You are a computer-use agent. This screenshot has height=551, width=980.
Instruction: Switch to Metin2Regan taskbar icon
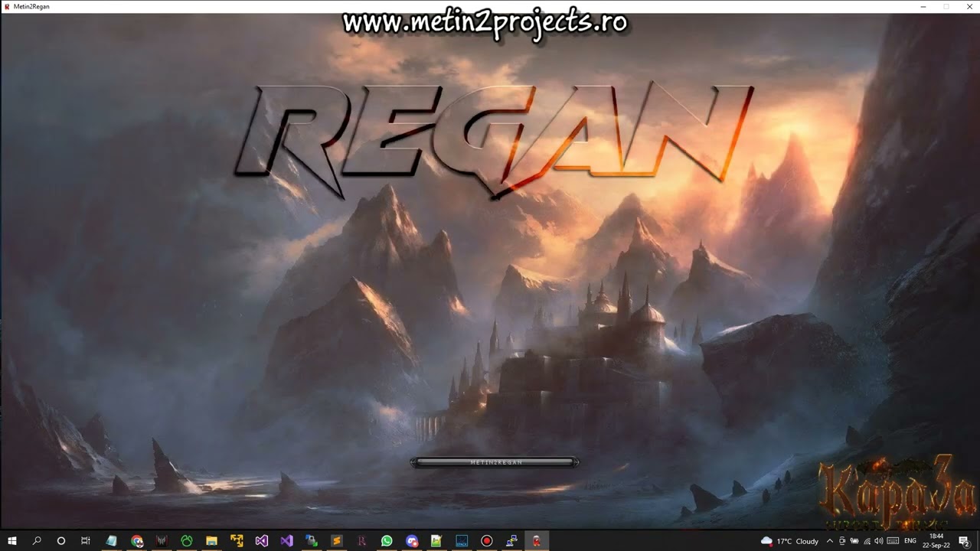537,541
